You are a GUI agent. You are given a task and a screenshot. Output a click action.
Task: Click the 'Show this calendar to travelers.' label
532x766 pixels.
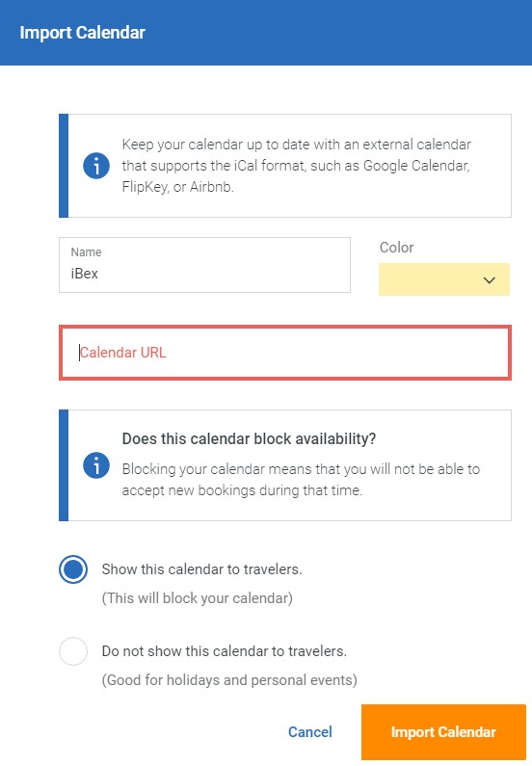point(201,569)
